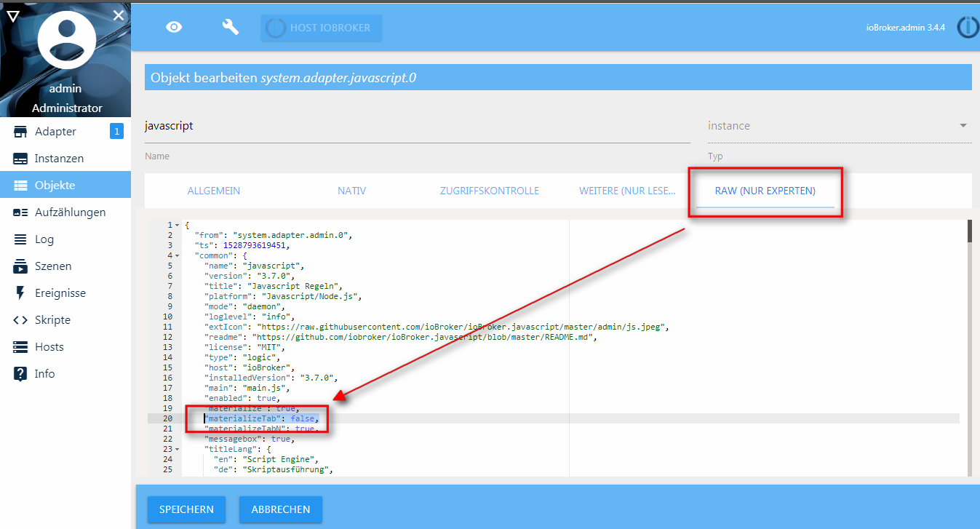Image resolution: width=980 pixels, height=529 pixels.
Task: Open Instanzen in the sidebar
Action: tap(65, 159)
